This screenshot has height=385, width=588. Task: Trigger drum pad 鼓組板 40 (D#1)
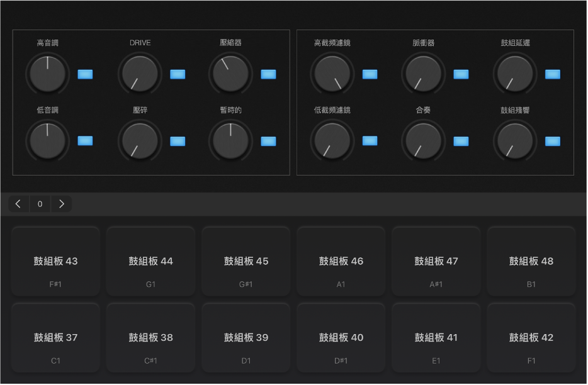click(341, 338)
